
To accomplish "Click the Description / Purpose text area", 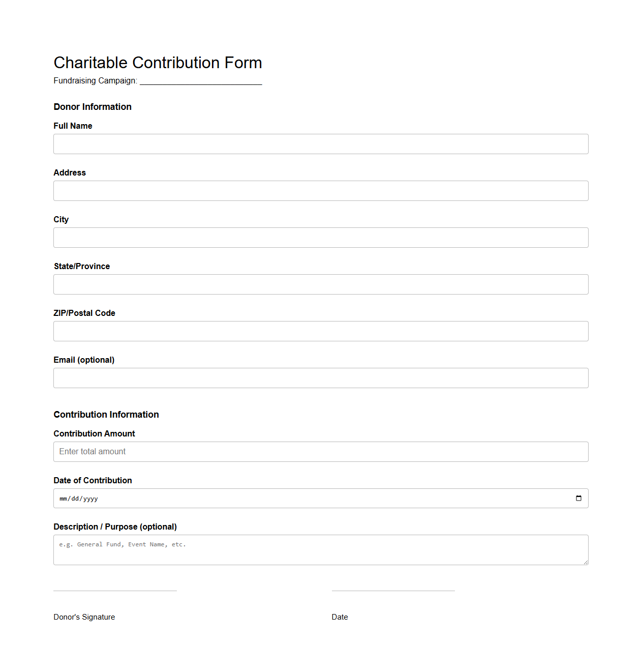I will (x=321, y=549).
